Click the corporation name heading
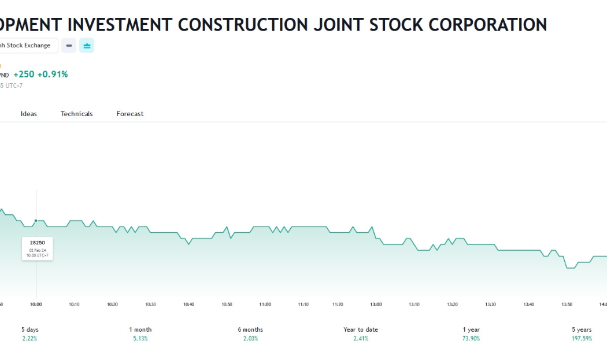 tap(273, 25)
